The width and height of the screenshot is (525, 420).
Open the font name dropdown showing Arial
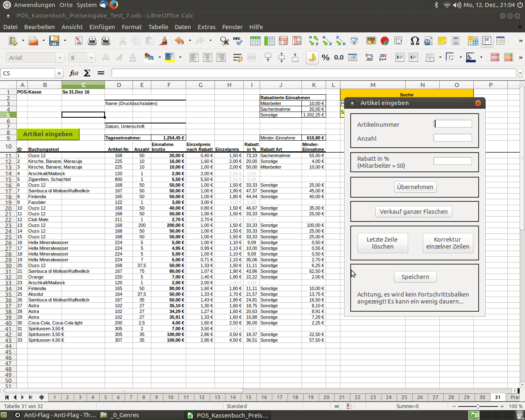pos(59,58)
